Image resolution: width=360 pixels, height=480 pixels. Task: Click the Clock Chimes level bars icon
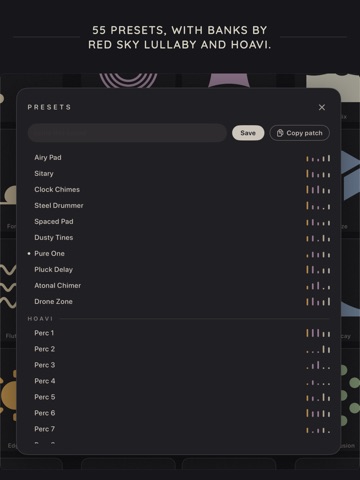click(318, 190)
